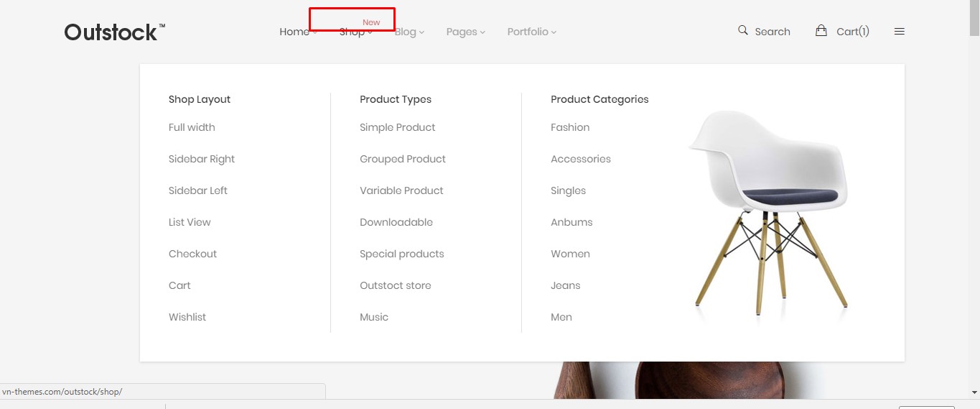Go to Sidebar Right layout
980x409 pixels.
pyautogui.click(x=202, y=159)
